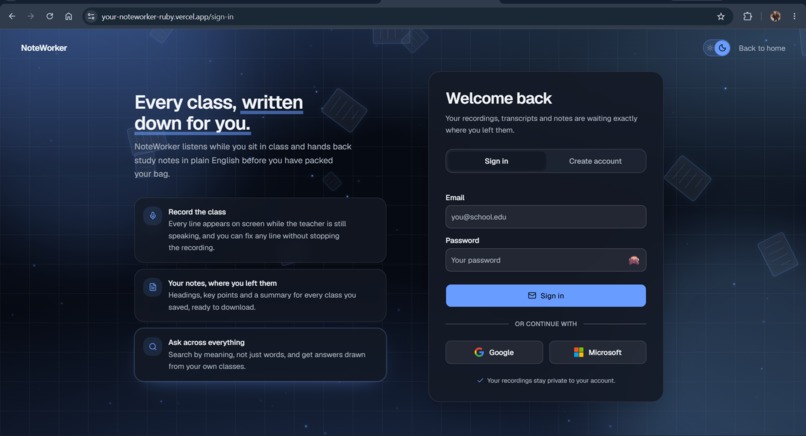Reload the page with refresh icon
806x436 pixels.
tap(49, 16)
